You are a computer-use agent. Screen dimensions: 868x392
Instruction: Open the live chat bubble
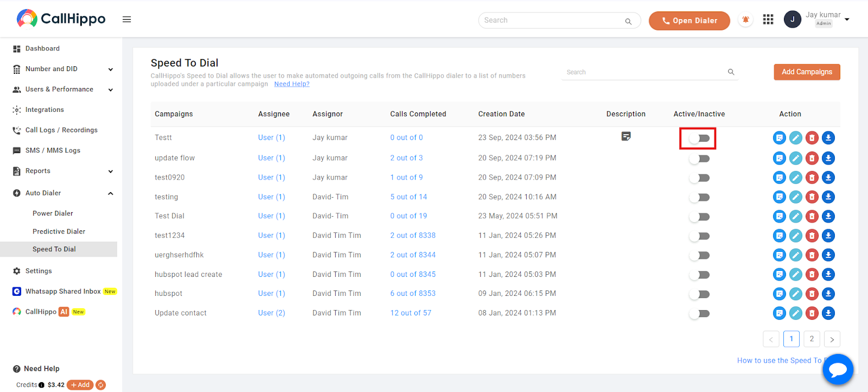(838, 370)
